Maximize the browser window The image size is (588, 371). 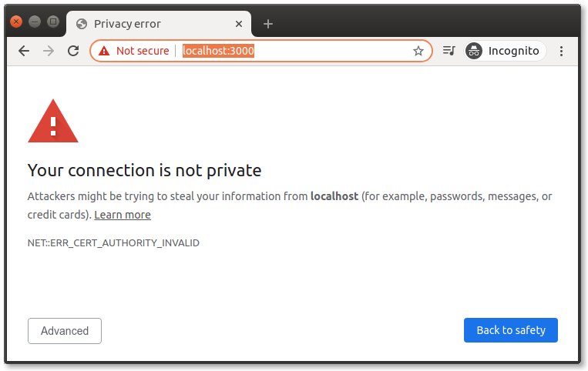(x=53, y=22)
